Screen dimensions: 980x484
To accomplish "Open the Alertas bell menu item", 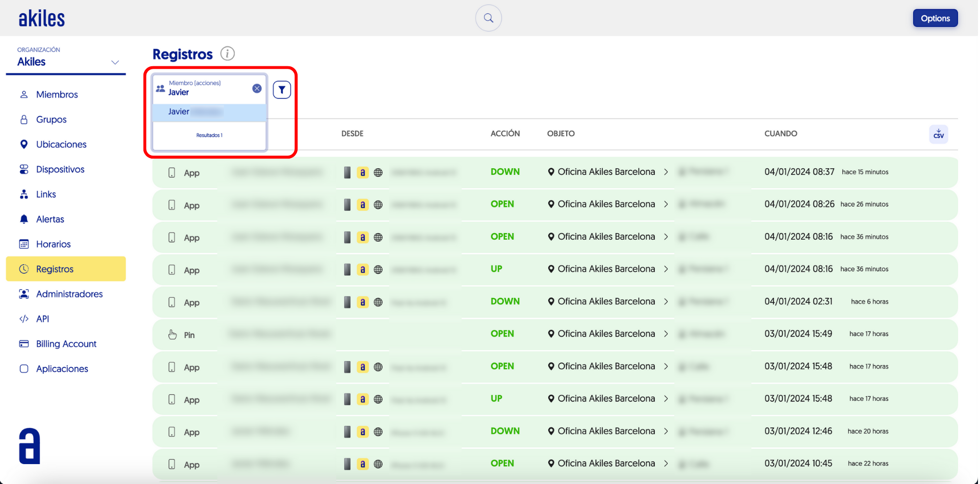I will (50, 219).
